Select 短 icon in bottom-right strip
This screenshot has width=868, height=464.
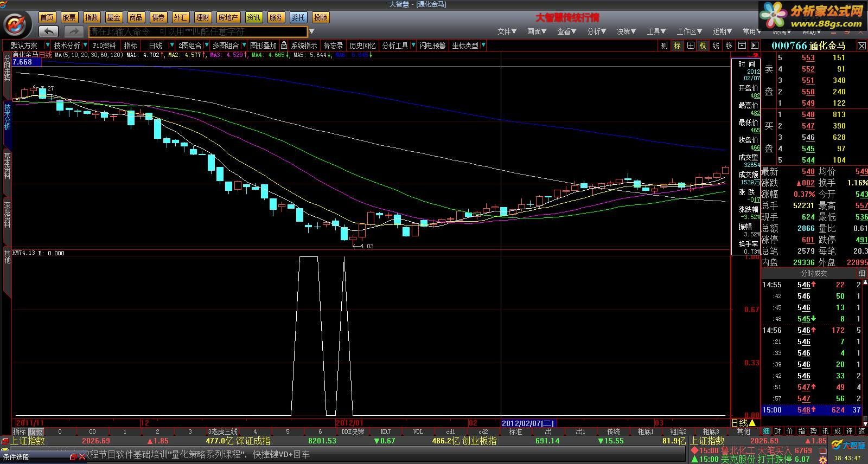pyautogui.click(x=861, y=431)
